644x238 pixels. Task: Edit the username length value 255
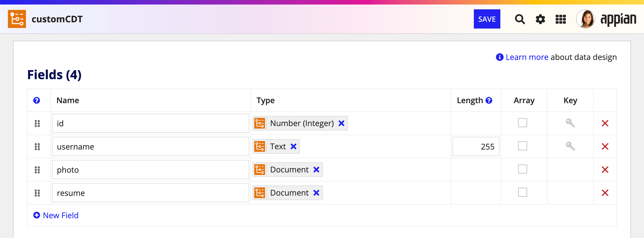(x=476, y=146)
